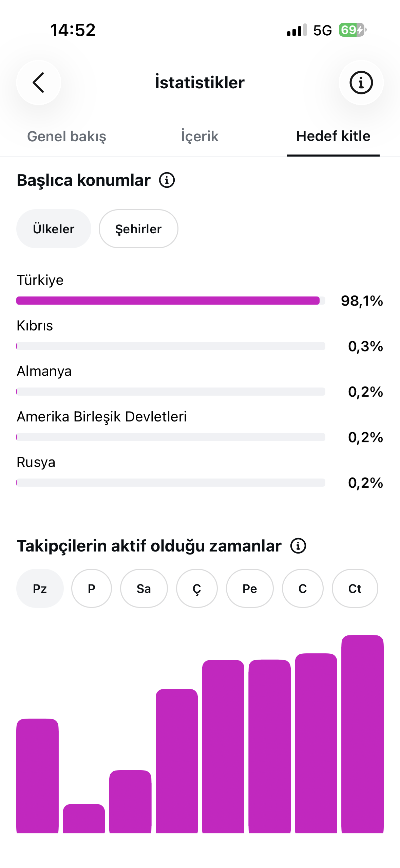Tap info icon beside Takipçilerin aktif olduğu zamanlar

pos(298,546)
